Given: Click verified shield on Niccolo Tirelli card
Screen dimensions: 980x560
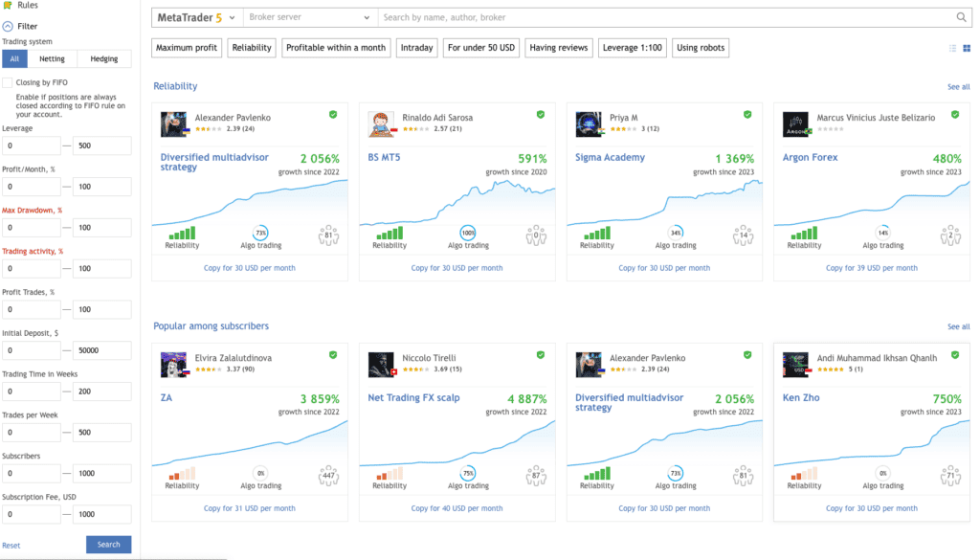Looking at the screenshot, I should tap(540, 355).
